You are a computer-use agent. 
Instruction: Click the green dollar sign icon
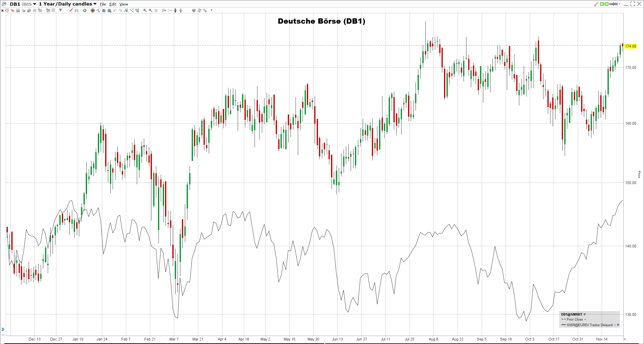tap(85, 10)
